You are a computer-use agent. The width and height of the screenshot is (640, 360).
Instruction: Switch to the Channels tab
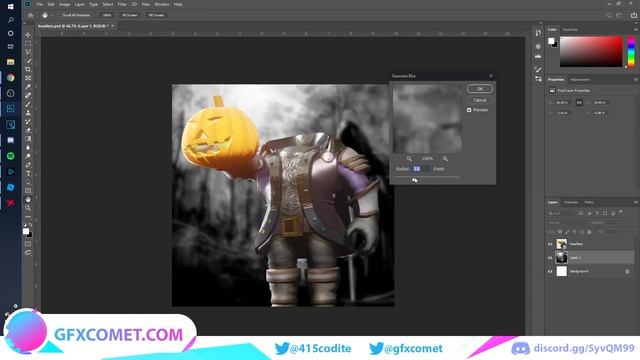coord(571,202)
